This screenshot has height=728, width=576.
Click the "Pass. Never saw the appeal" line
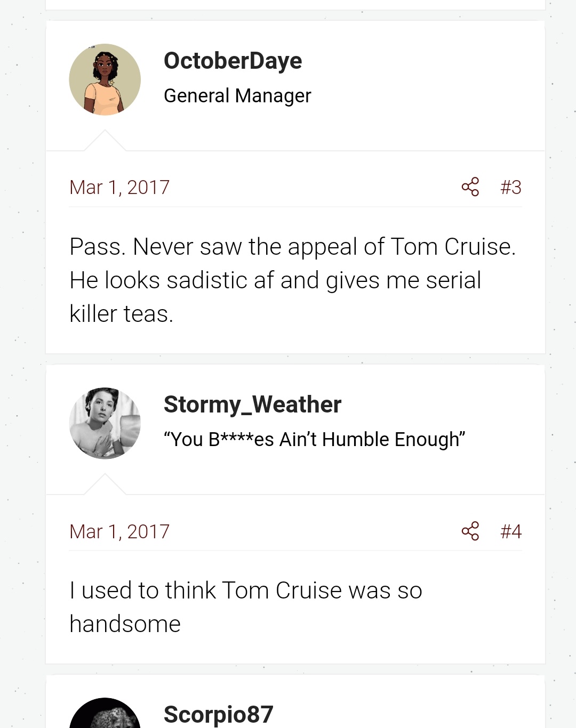[x=292, y=247]
